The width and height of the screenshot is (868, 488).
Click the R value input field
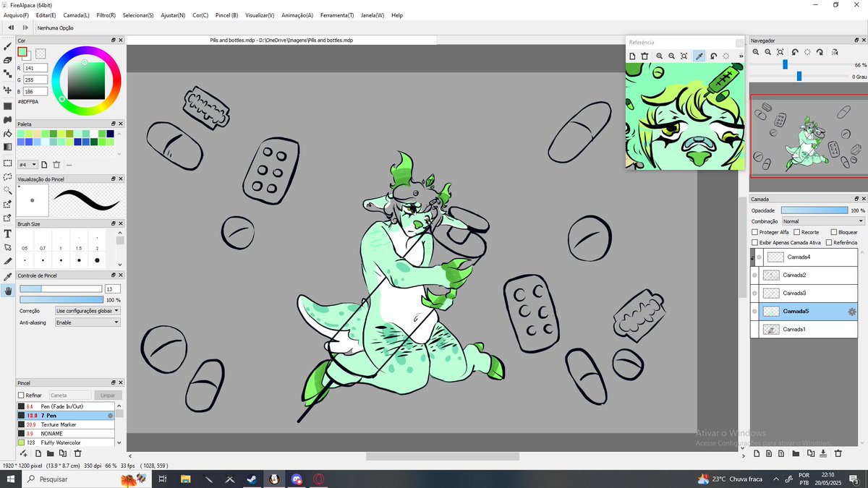pos(35,68)
